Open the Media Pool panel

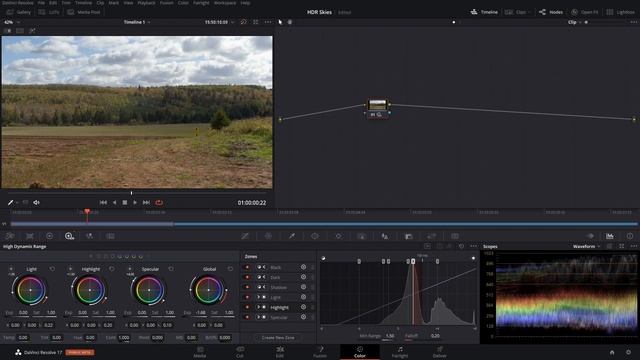click(84, 12)
